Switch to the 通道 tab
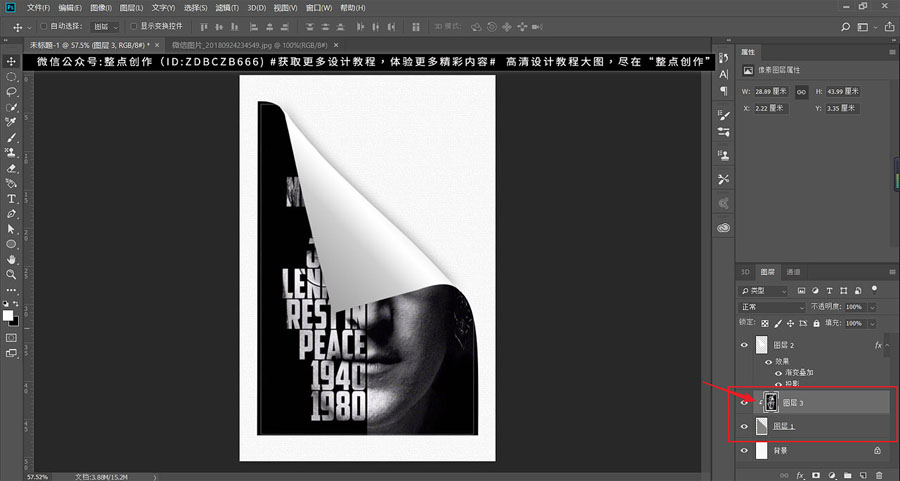The image size is (900, 481). (x=793, y=272)
